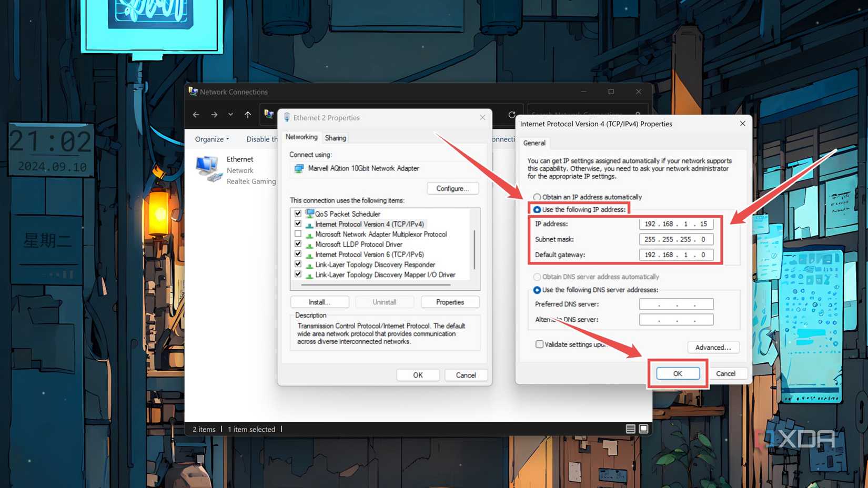
Task: Toggle Microsoft LLDP Protocol Driver checkbox
Action: coord(298,244)
